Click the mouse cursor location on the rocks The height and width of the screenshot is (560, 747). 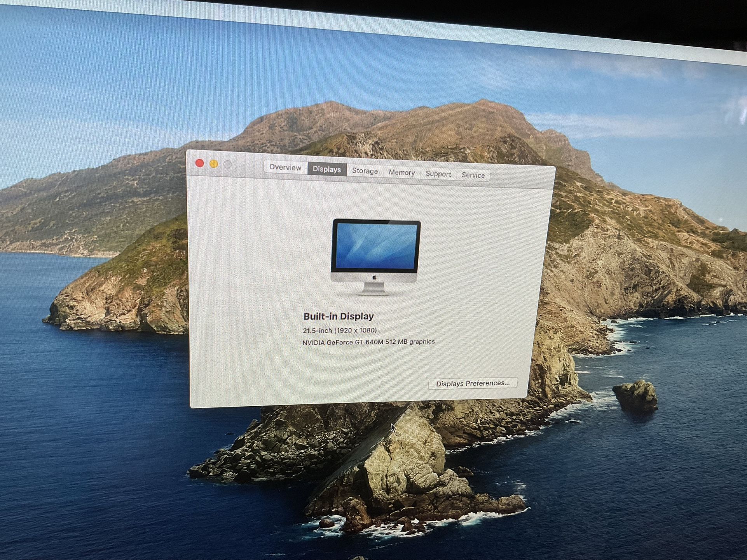(x=392, y=427)
